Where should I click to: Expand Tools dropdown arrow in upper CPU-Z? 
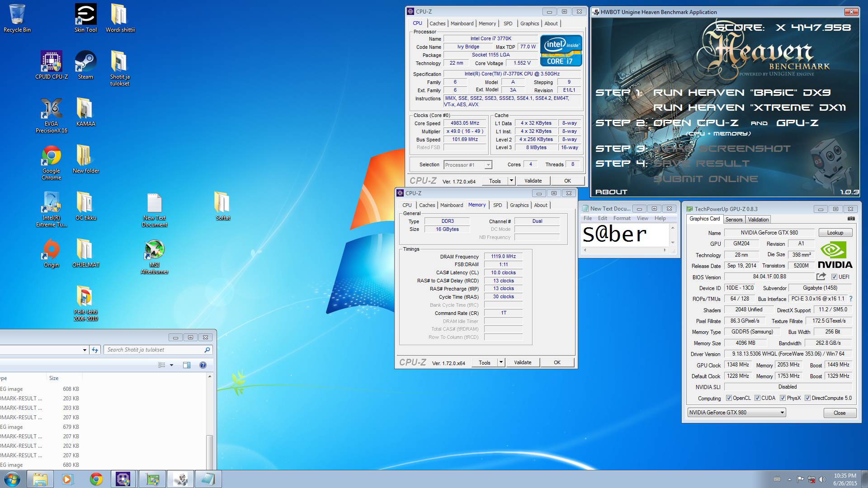click(511, 181)
